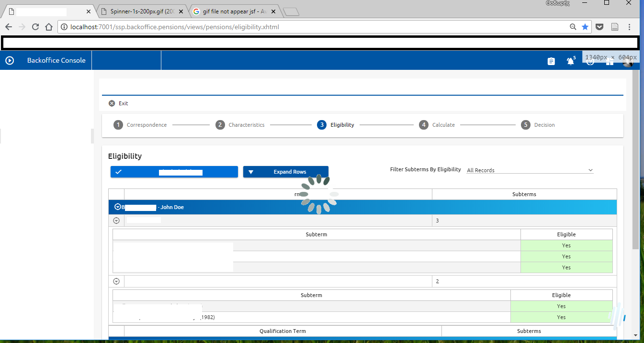Bookmark the page with the star icon
Viewport: 644px width, 343px height.
[x=585, y=27]
